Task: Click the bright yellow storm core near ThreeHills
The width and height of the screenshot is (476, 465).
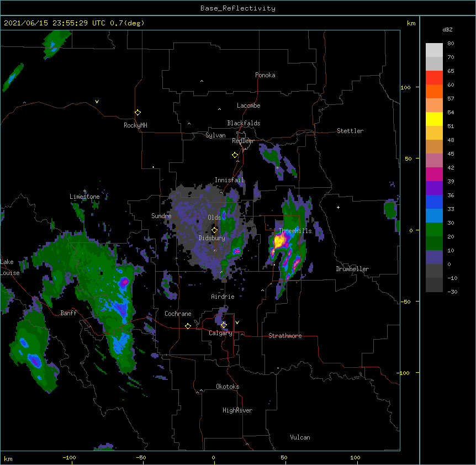Action: 279,241
